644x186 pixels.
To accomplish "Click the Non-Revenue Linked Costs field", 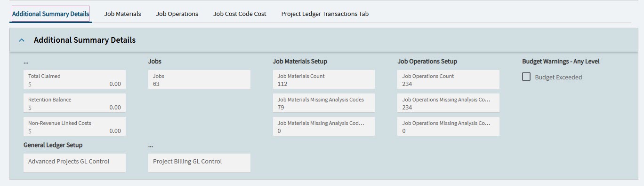I will pyautogui.click(x=74, y=127).
